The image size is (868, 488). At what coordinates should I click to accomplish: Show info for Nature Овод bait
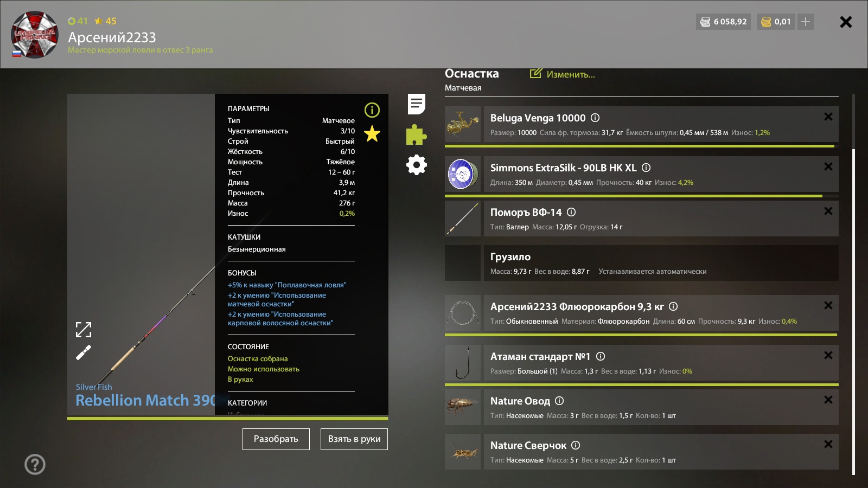(559, 401)
